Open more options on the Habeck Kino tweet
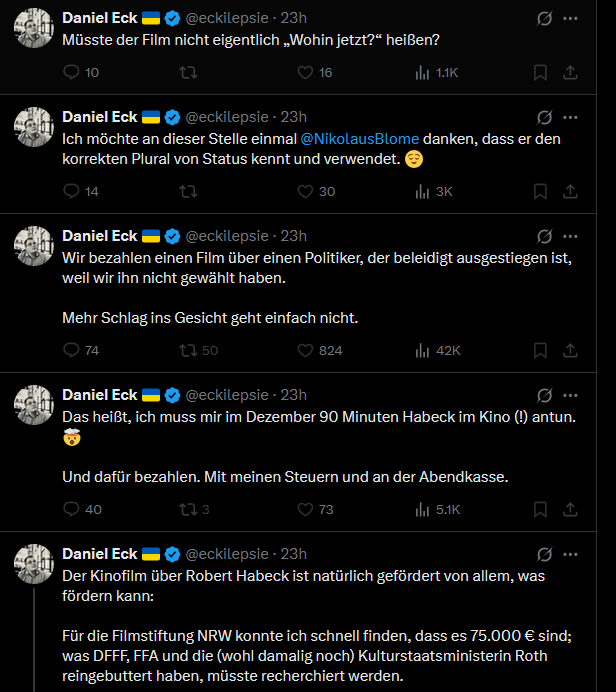Image resolution: width=616 pixels, height=692 pixels. pos(571,395)
